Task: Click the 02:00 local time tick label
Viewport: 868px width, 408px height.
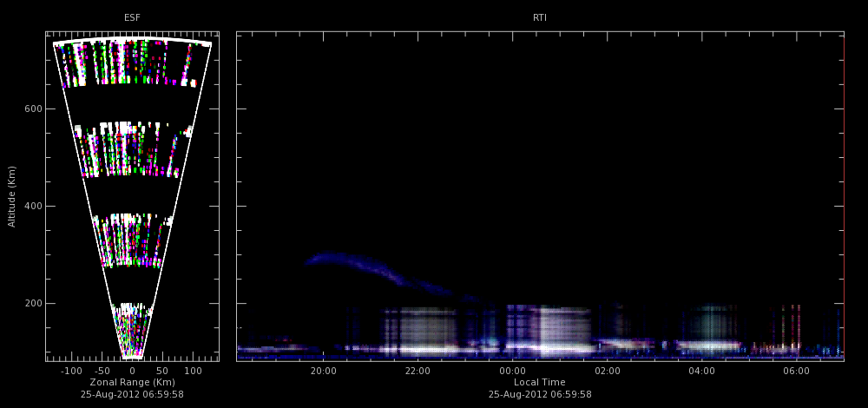Action: point(608,371)
